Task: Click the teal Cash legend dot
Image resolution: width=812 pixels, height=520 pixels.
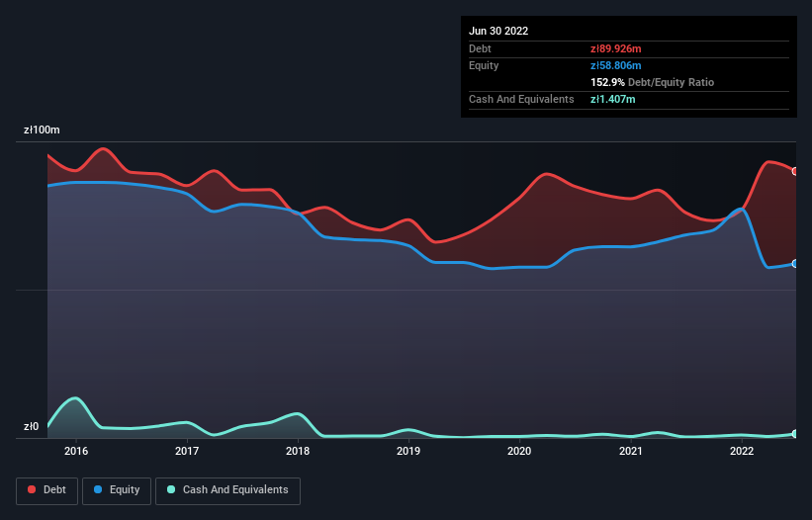Action: tap(171, 489)
